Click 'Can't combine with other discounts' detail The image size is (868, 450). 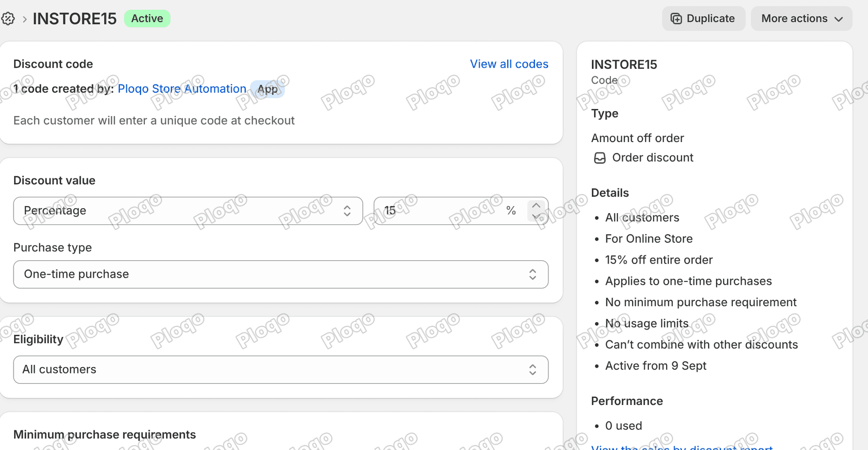(701, 344)
